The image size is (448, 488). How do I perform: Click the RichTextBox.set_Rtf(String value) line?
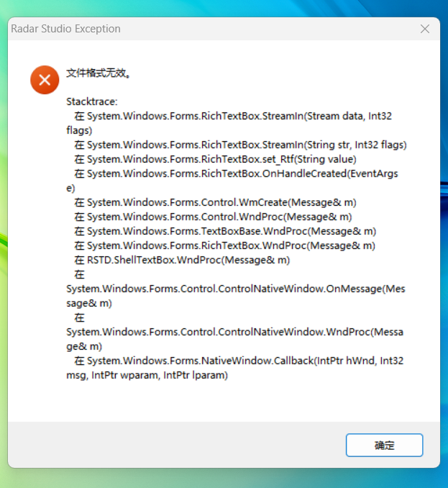coord(215,159)
